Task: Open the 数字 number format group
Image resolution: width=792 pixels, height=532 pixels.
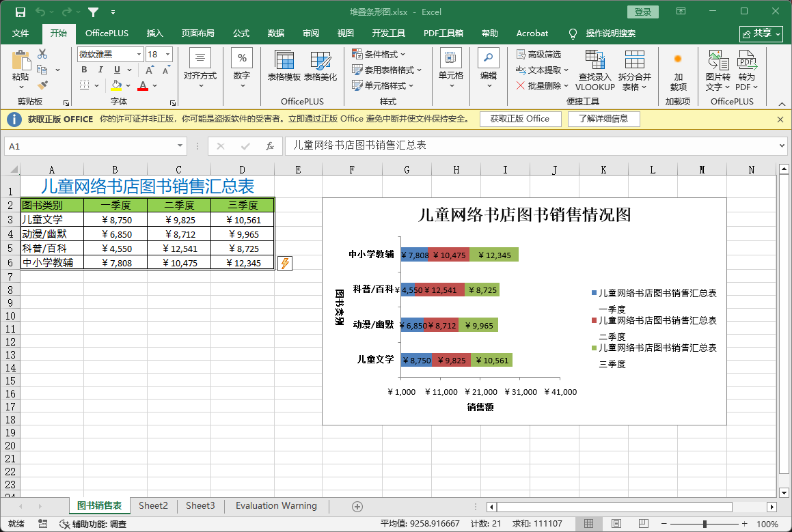Action: (x=242, y=69)
